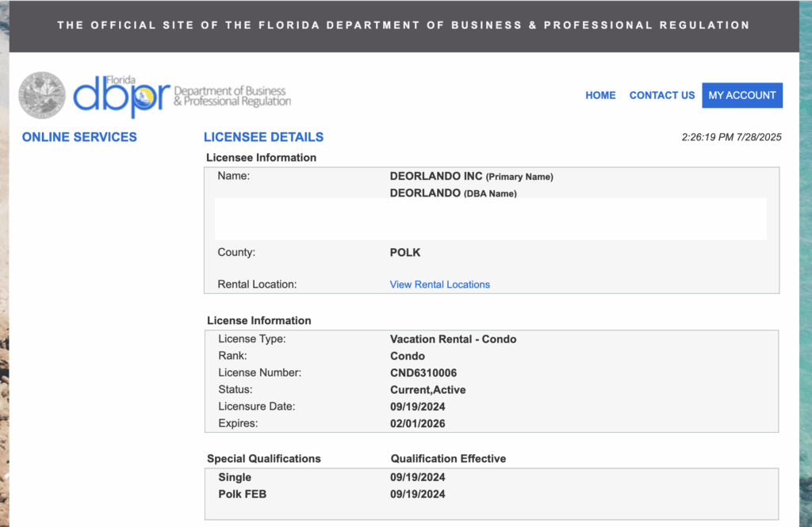Screen dimensions: 812x527
Task: Click the official site banner text
Action: click(x=404, y=25)
